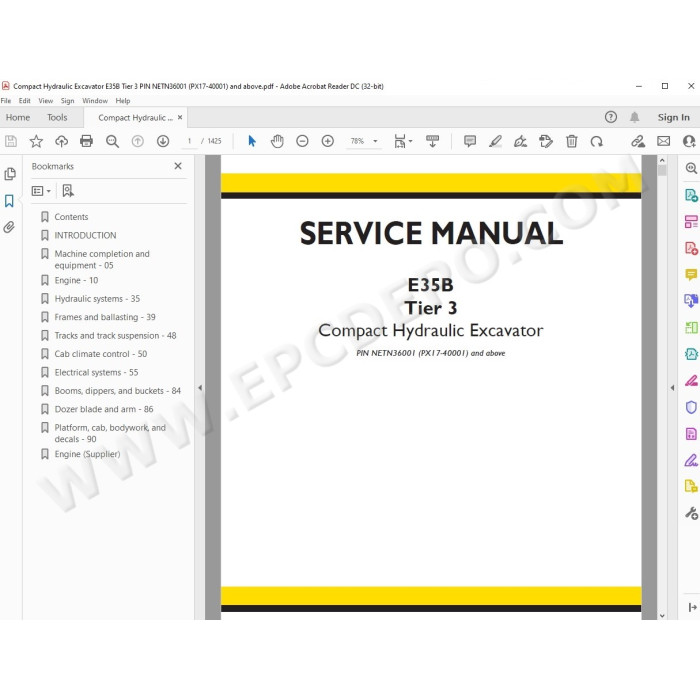The height and width of the screenshot is (700, 700).
Task: Go to Hydraulic systems - 35 bookmark
Action: 97,299
